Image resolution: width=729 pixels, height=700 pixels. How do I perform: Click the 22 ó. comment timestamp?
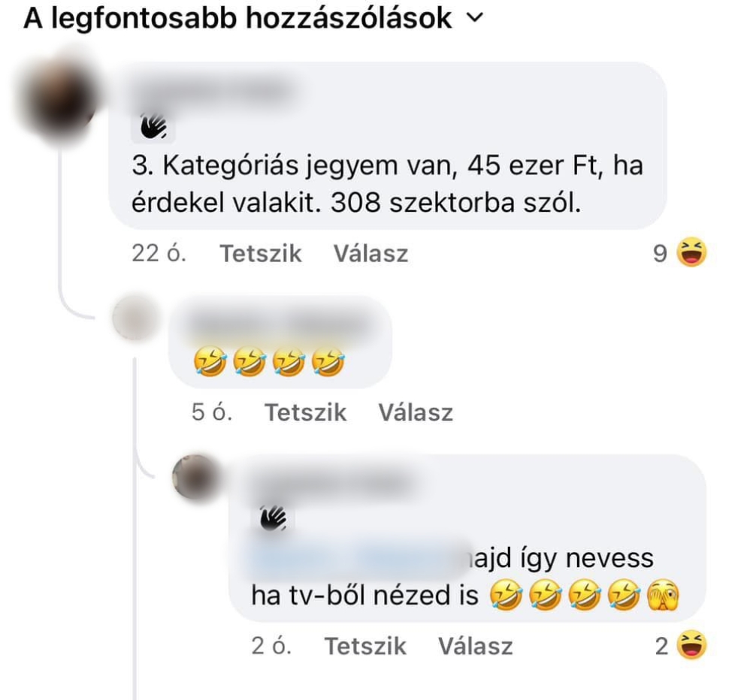click(x=159, y=254)
